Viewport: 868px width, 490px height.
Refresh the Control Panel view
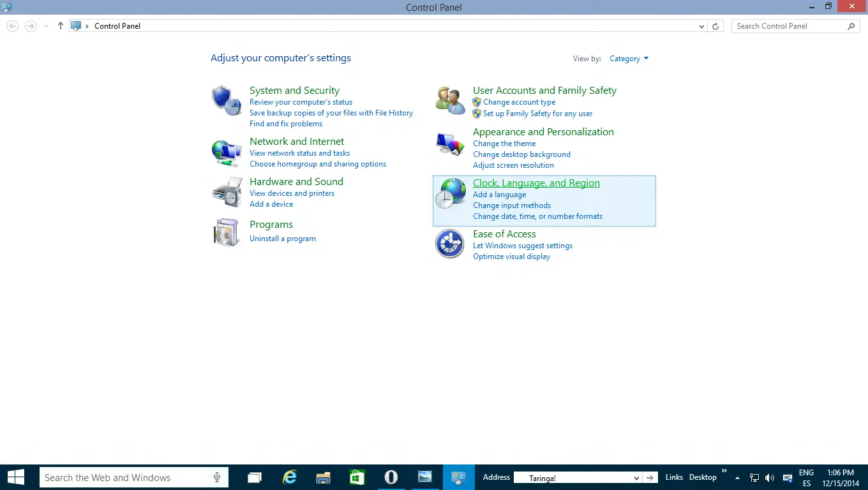715,26
